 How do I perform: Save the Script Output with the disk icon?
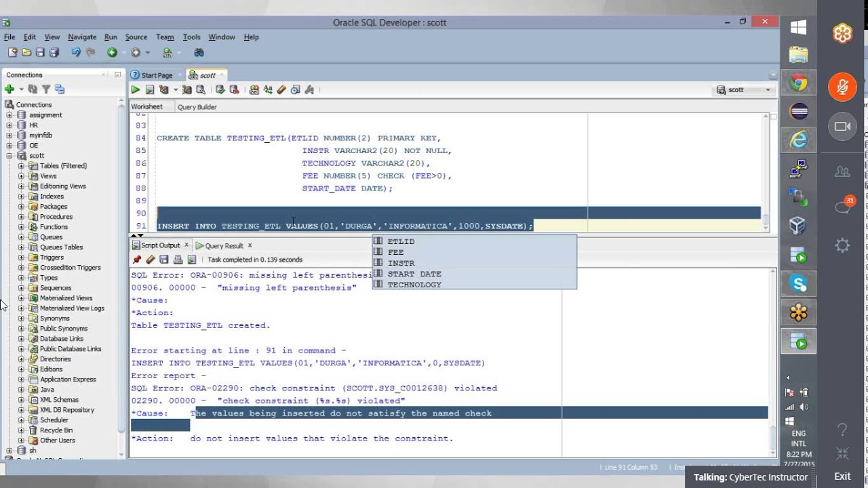point(164,260)
